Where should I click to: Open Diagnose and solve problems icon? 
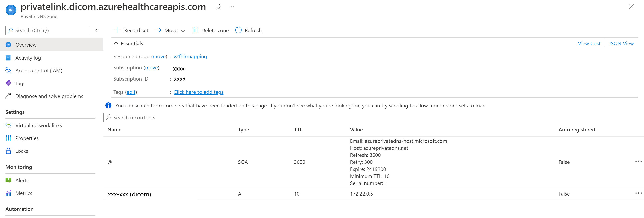(x=9, y=96)
